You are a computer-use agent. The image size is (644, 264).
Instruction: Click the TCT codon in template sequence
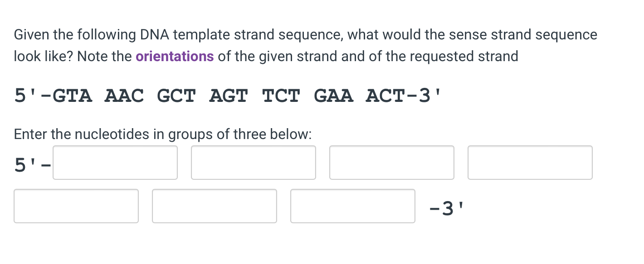click(x=281, y=96)
